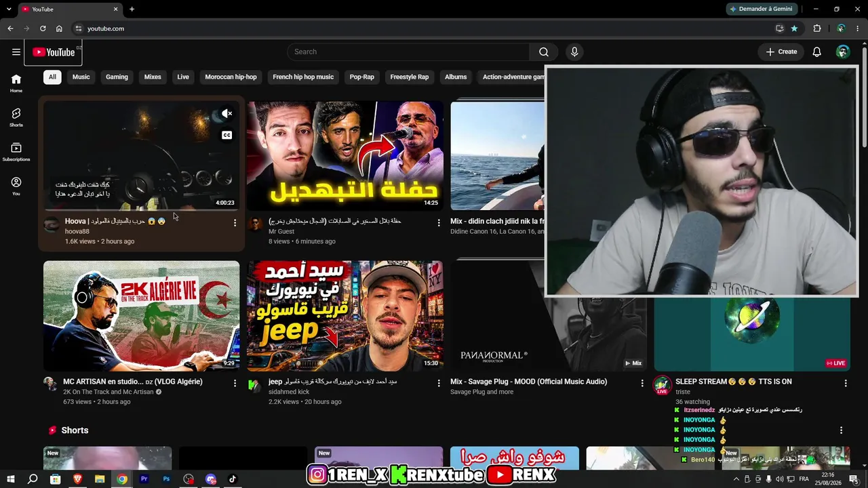Open a new browser tab

pyautogui.click(x=132, y=9)
